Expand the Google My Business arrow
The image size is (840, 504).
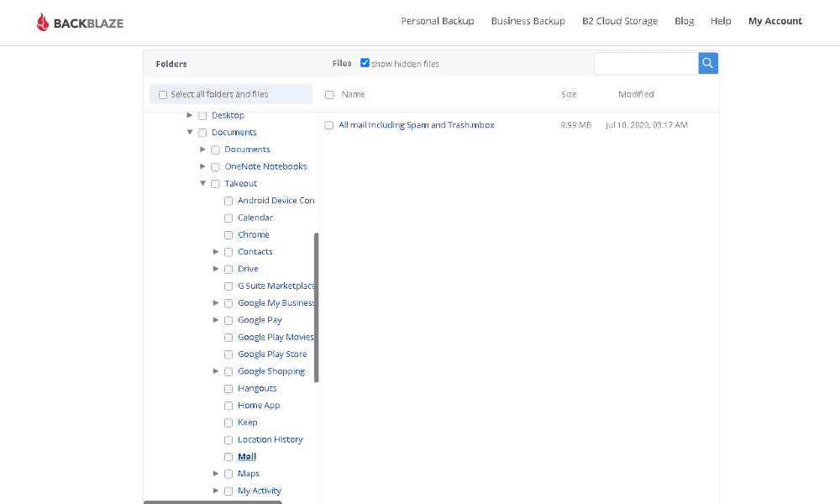pyautogui.click(x=216, y=303)
